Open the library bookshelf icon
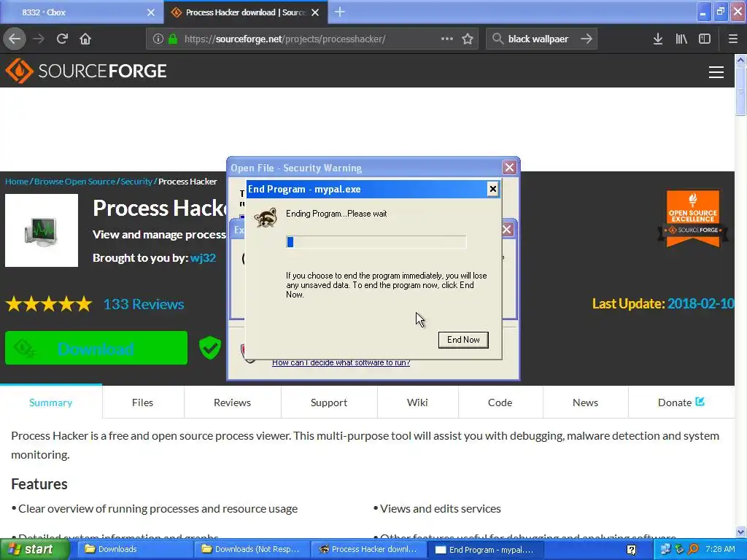 click(681, 39)
